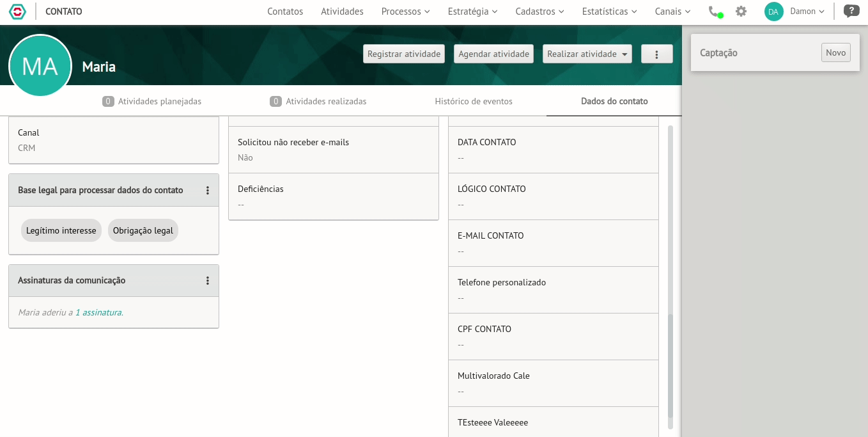Viewport: 868px width, 437px height.
Task: Open the Damon user dropdown
Action: click(807, 12)
